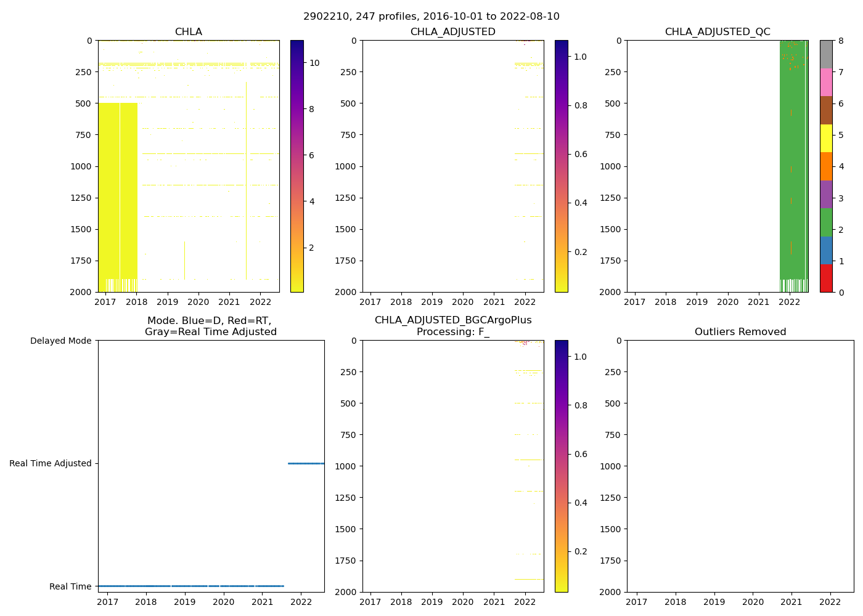The height and width of the screenshot is (616, 863).
Task: Click the CHLA plot colorbar
Action: tap(297, 166)
